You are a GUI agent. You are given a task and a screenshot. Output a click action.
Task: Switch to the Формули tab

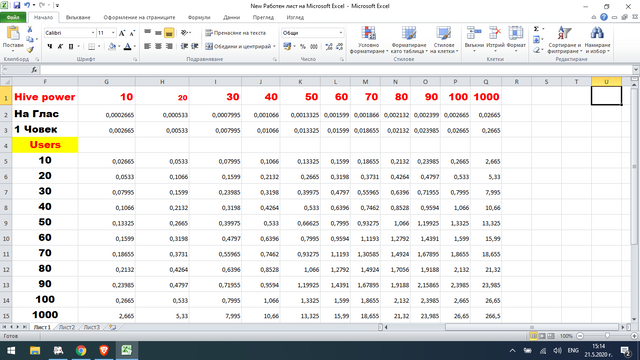pos(199,18)
